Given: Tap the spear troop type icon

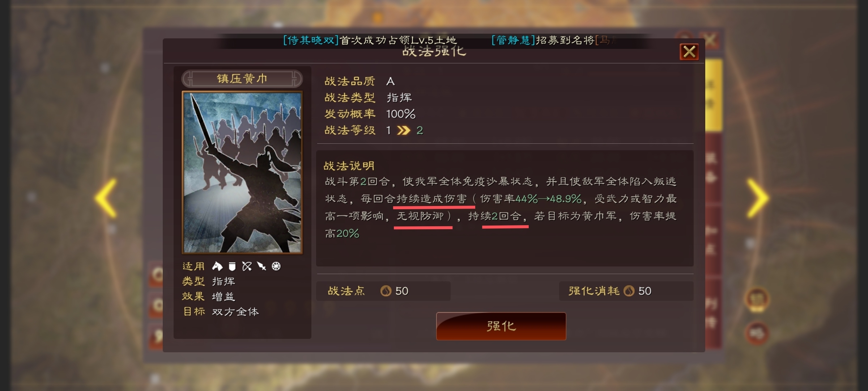Looking at the screenshot, I should (x=261, y=266).
